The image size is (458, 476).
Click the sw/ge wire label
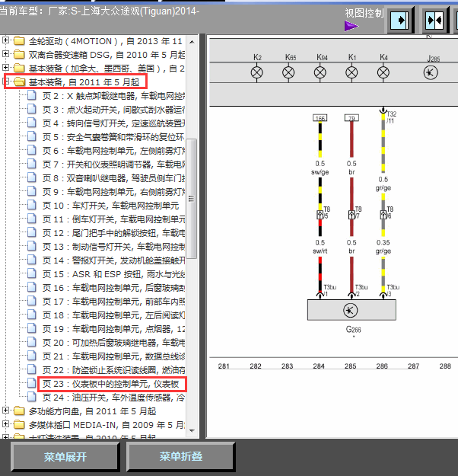pos(320,172)
